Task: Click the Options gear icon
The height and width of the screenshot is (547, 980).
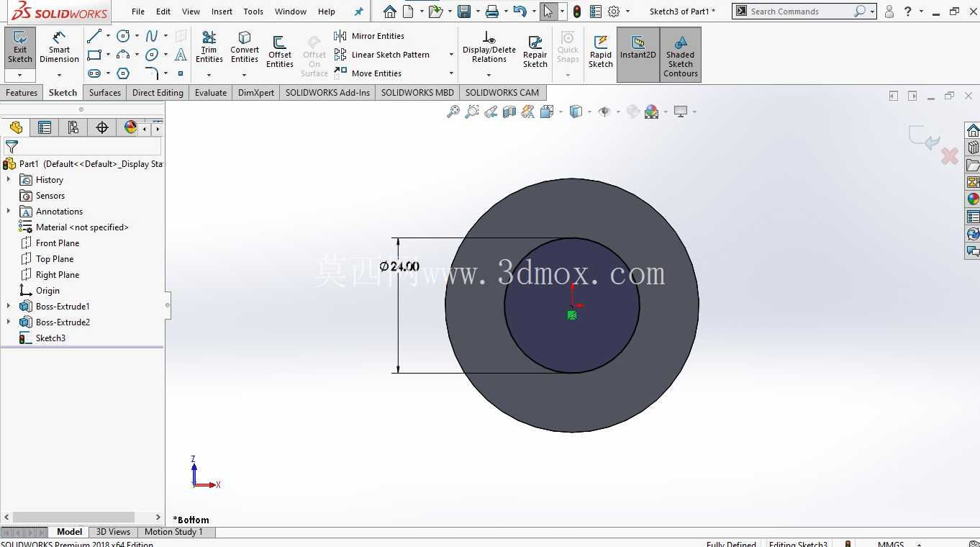Action: click(614, 12)
